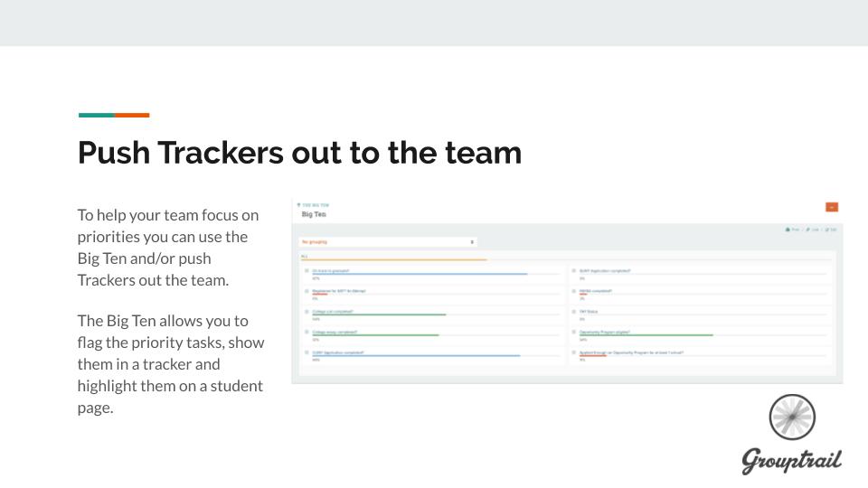Click the ALL group tab

coord(304,257)
